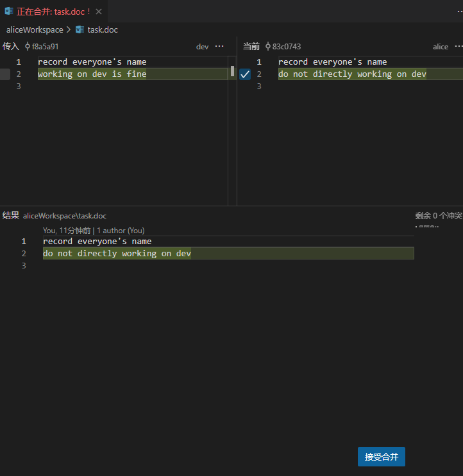Close the task.doc merge editor tab
The width and height of the screenshot is (463, 476).
(99, 11)
